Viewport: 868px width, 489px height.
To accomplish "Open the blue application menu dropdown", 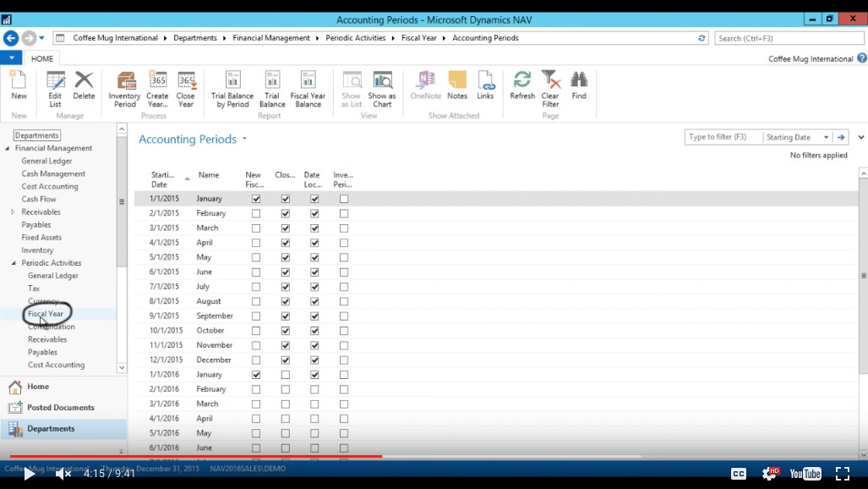I will coord(11,58).
